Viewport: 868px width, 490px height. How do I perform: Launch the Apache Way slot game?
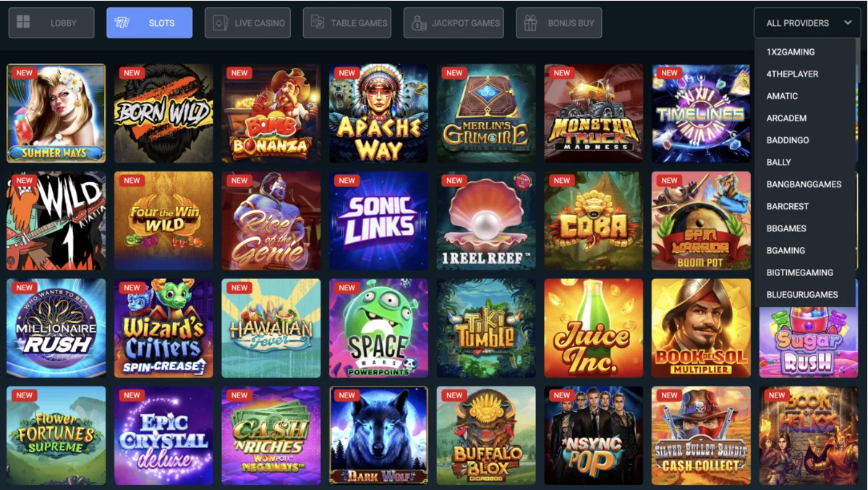378,113
